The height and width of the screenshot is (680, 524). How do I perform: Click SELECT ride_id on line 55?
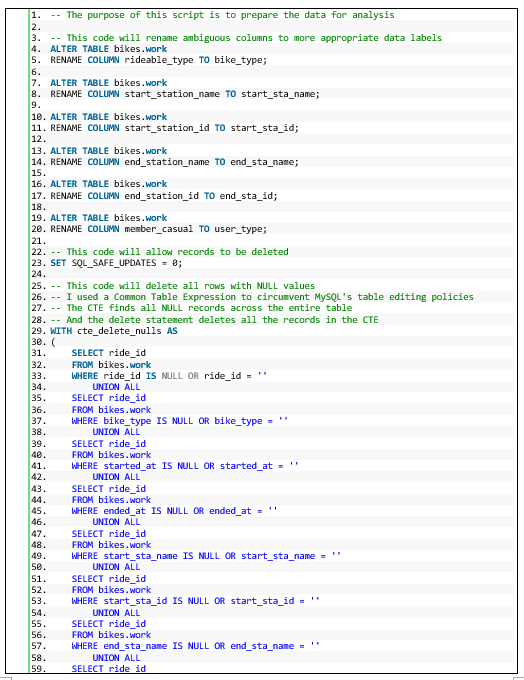click(x=108, y=624)
